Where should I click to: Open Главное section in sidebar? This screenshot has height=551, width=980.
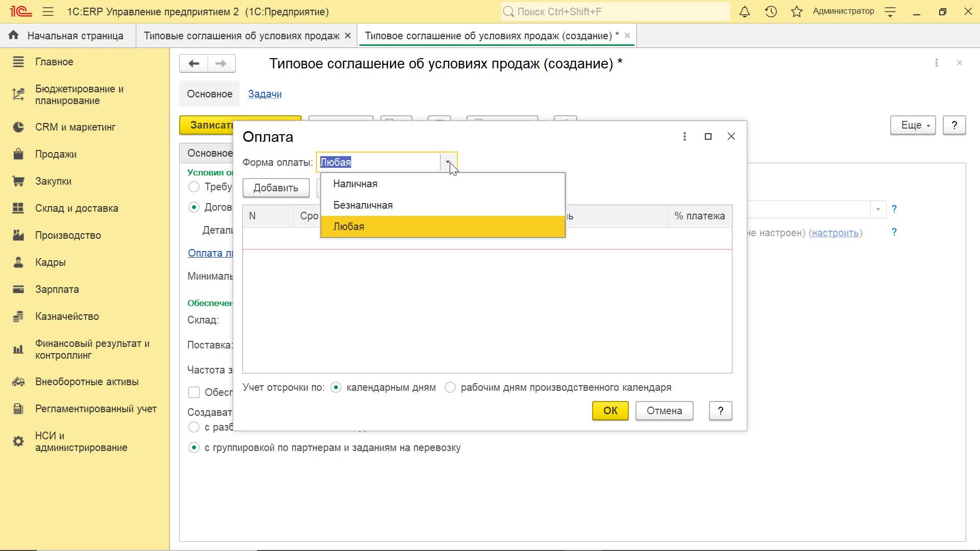tap(85, 62)
